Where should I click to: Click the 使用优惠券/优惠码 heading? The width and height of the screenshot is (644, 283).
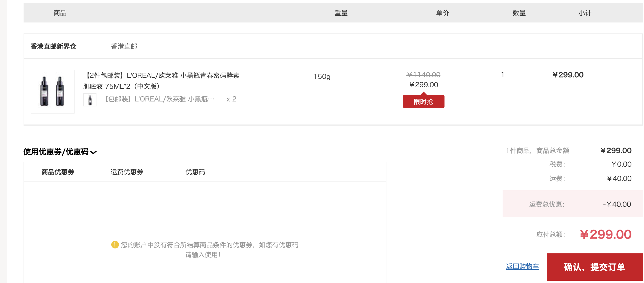56,152
